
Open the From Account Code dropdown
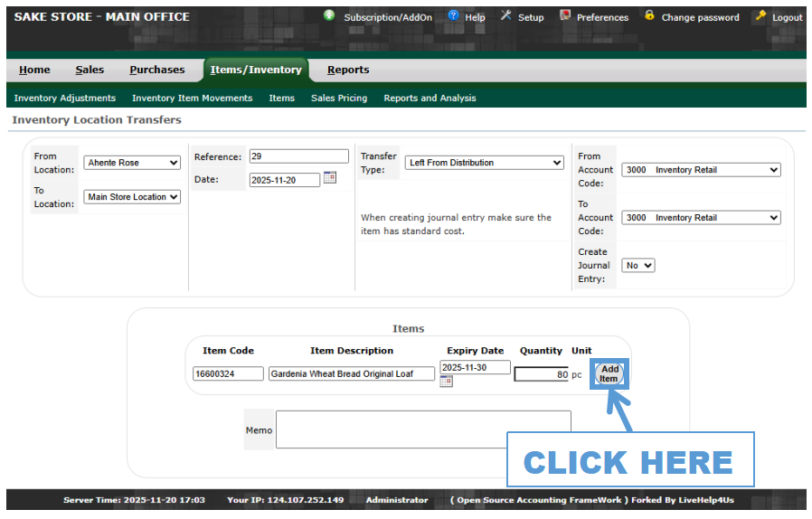701,170
